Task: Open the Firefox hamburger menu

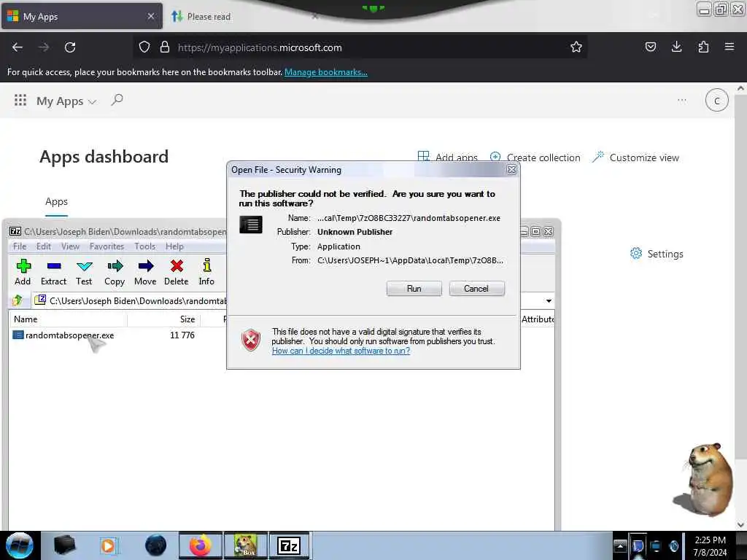Action: [x=729, y=47]
